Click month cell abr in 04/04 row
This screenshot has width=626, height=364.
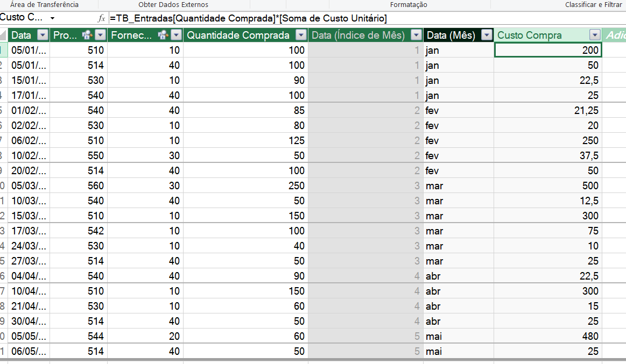pos(458,276)
